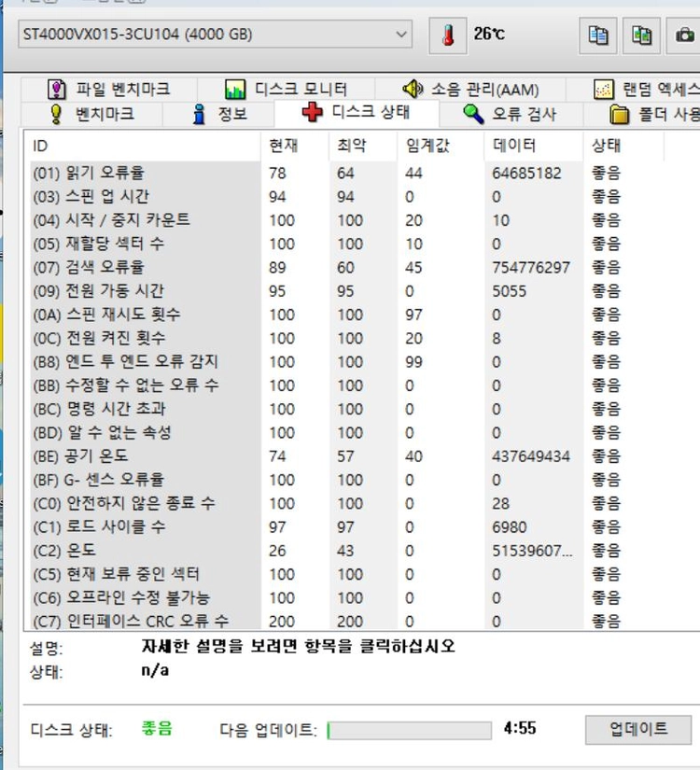
Task: Open the ST4000VX015 drive selector dropdown
Action: tap(215, 35)
